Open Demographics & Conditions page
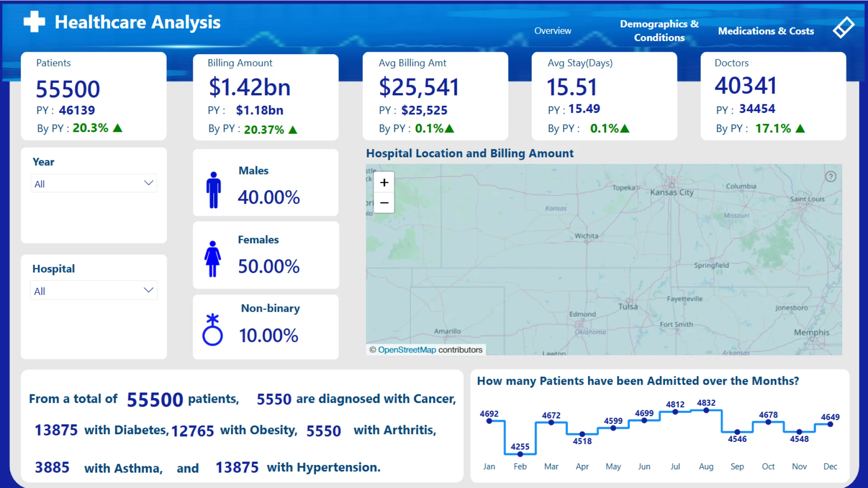Viewport: 868px width, 488px height. 659,31
